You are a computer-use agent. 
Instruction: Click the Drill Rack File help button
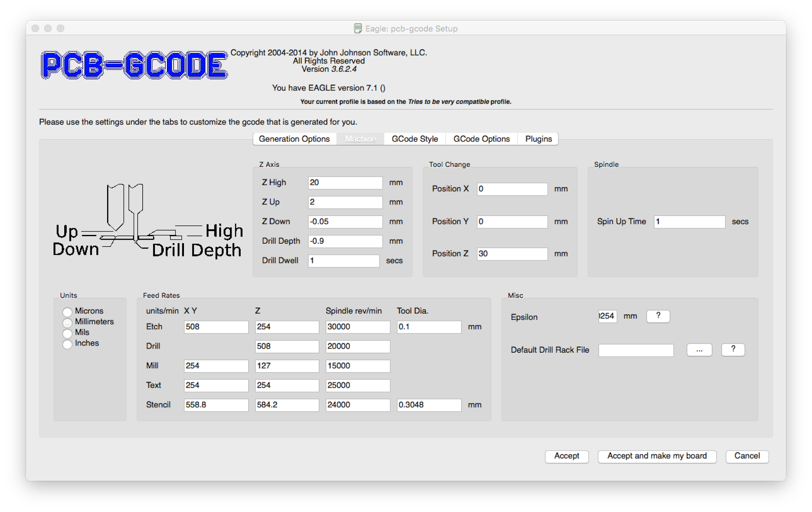tap(733, 350)
